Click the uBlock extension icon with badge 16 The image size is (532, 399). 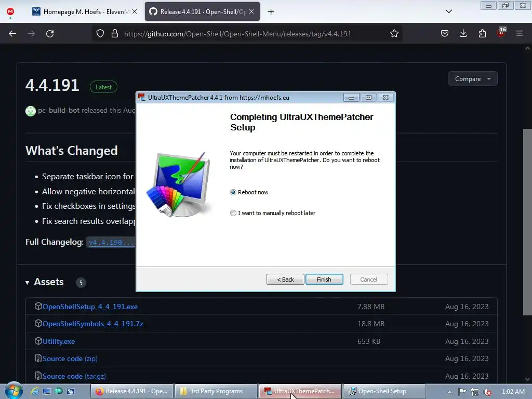pyautogui.click(x=501, y=33)
